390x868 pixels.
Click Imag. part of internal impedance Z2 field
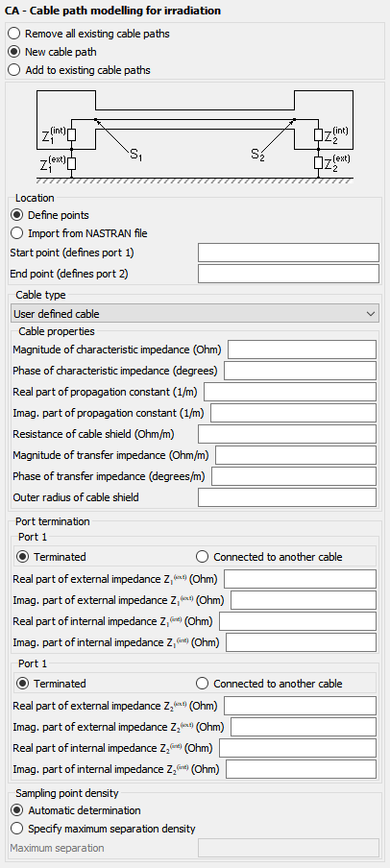coord(302,769)
